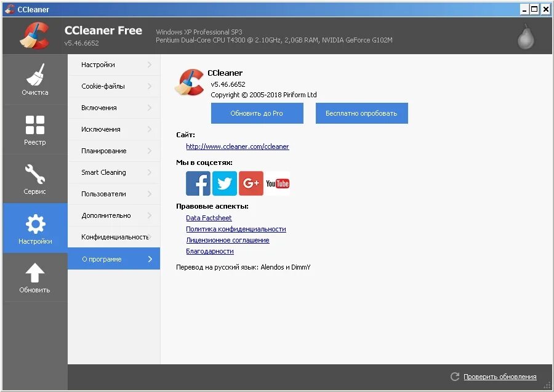Click the chevron next to Дополнительно
Screen dimensions: 554x392
150,215
